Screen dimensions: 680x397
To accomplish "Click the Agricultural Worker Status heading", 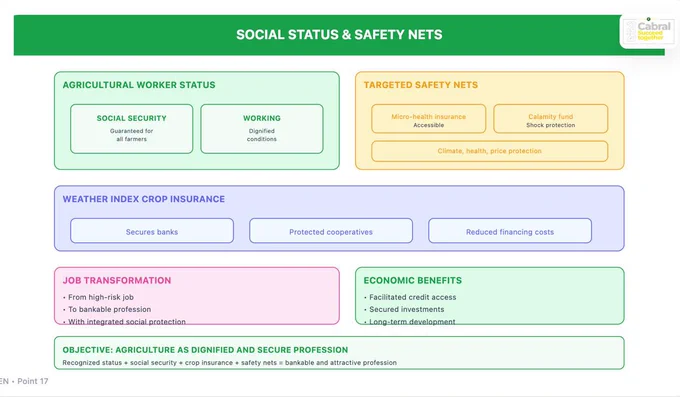I will 139,85.
